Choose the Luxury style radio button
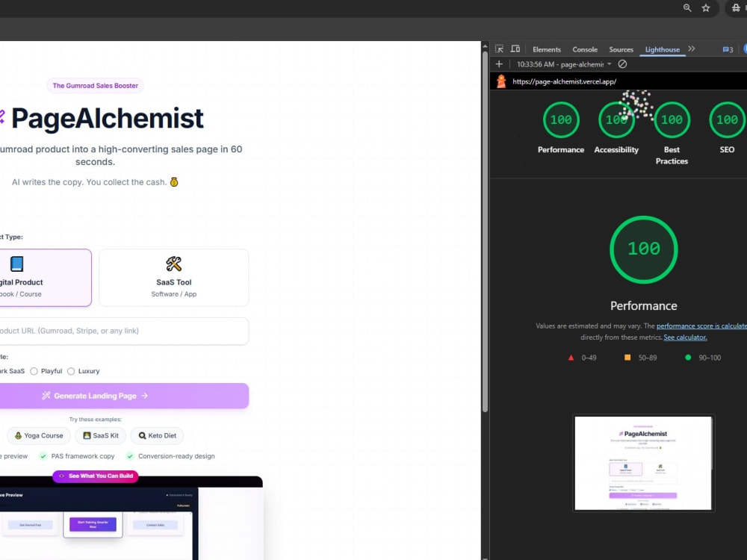Screen dimensions: 747x560 pos(71,371)
